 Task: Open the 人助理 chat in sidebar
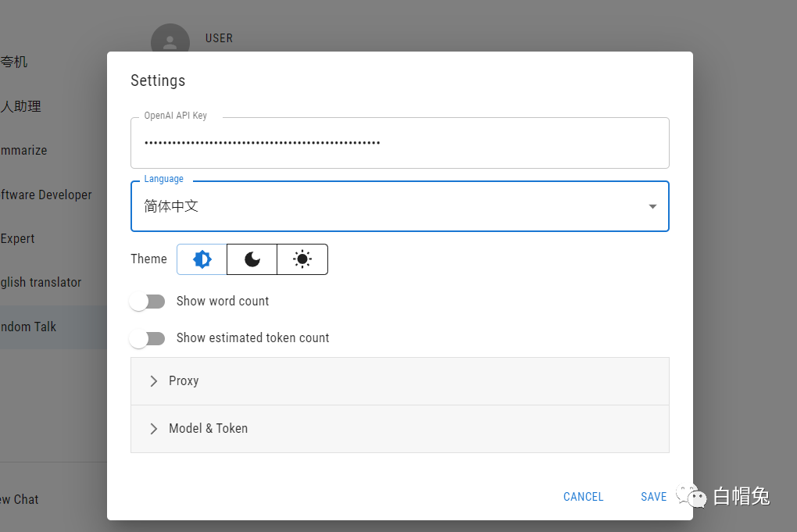pyautogui.click(x=53, y=106)
